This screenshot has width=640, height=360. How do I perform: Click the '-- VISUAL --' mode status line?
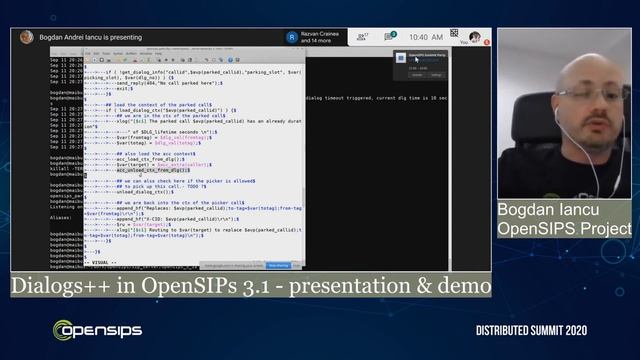click(100, 262)
